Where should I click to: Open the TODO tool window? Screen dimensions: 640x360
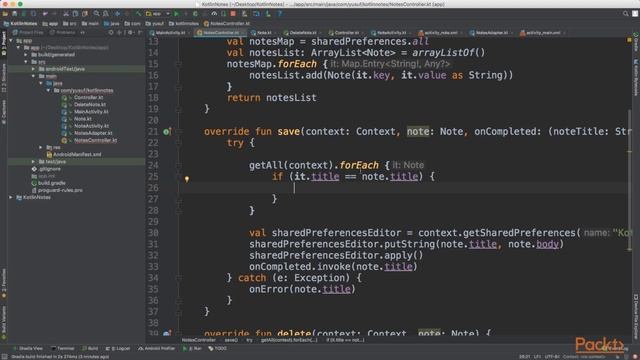click(218, 349)
